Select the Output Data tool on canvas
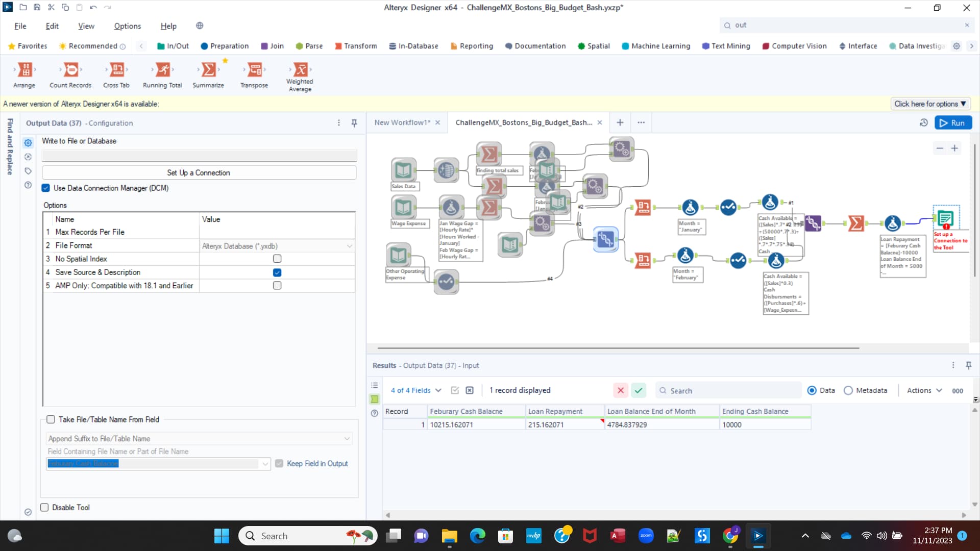Screen dimensions: 980x551 (945, 218)
